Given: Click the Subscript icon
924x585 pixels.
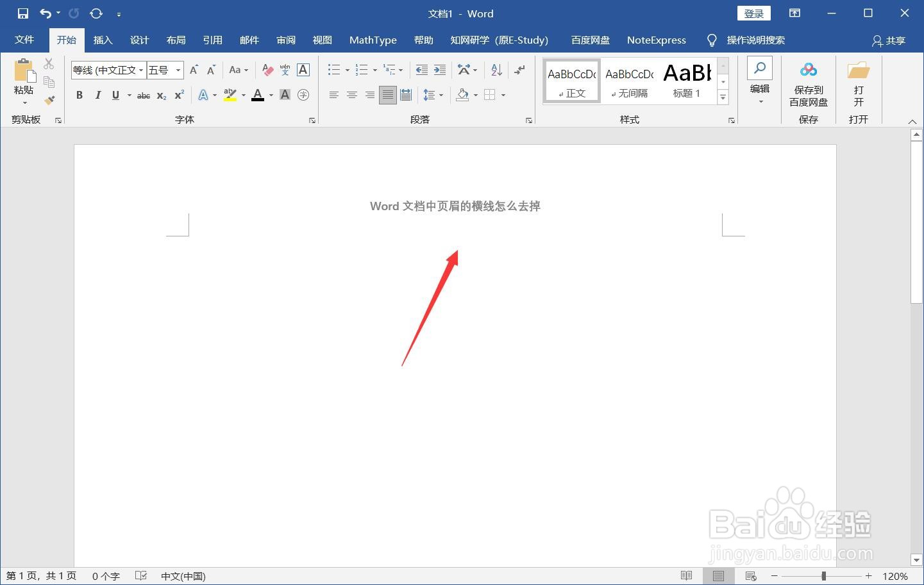Looking at the screenshot, I should coord(161,95).
